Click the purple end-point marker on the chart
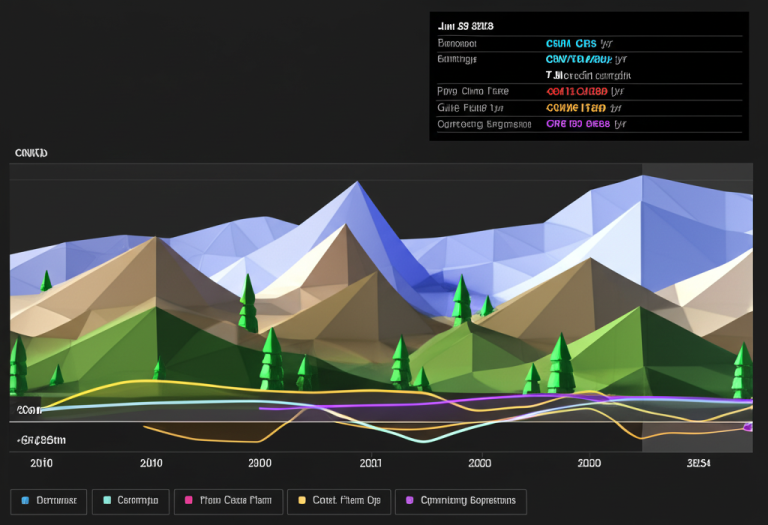 (748, 427)
